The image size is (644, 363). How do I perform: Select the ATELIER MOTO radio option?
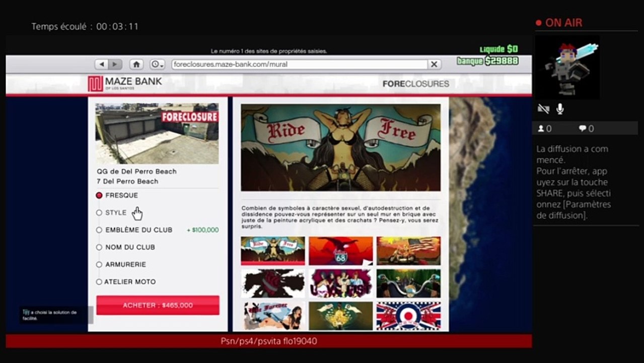[99, 282]
